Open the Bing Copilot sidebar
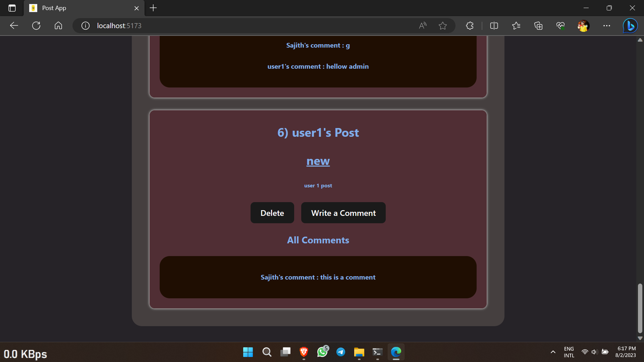This screenshot has width=644, height=362. coord(630,25)
